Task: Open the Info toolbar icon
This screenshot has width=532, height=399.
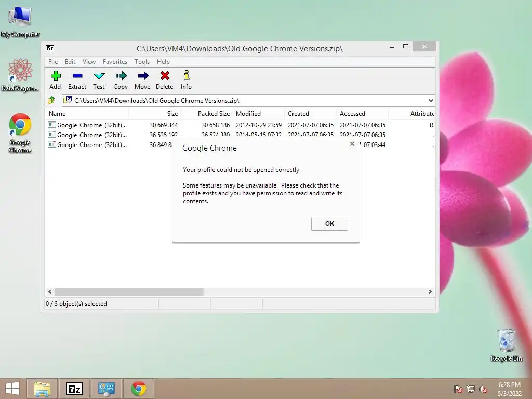Action: (186, 80)
